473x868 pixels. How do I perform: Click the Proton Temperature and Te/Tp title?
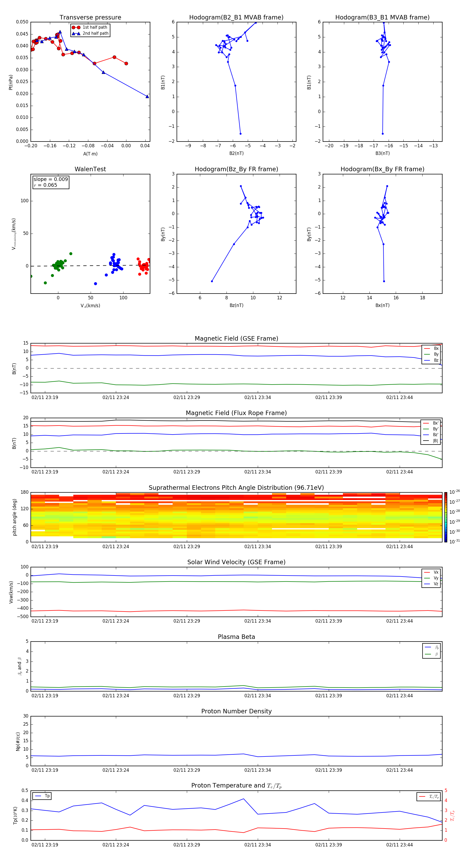[x=236, y=786]
